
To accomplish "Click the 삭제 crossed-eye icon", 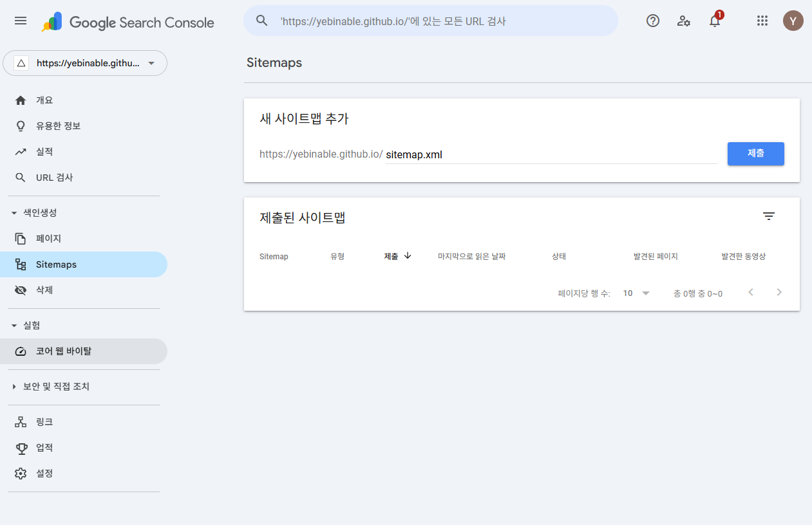I will point(21,290).
